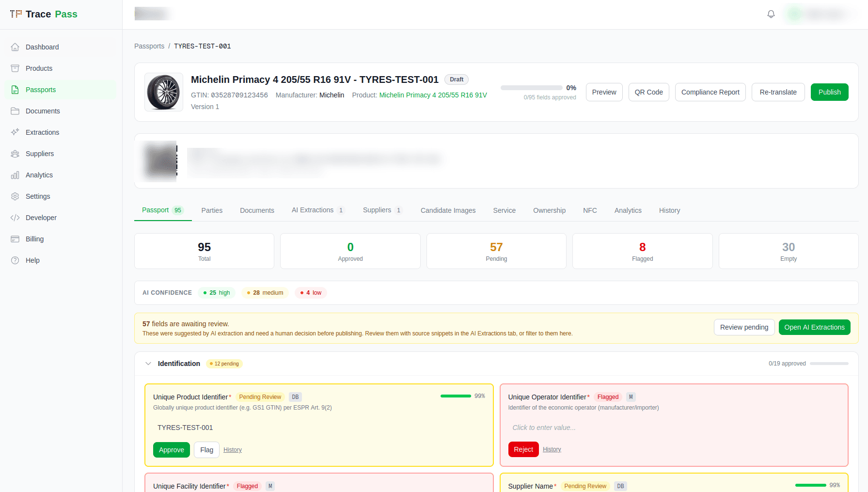Screen dimensions: 868x492
Task: Generate the Compliance Report
Action: coord(710,92)
